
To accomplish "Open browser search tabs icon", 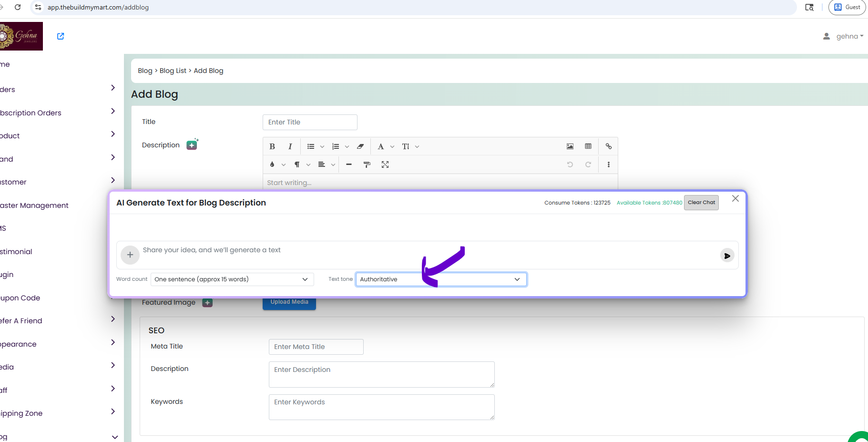I will coord(809,7).
